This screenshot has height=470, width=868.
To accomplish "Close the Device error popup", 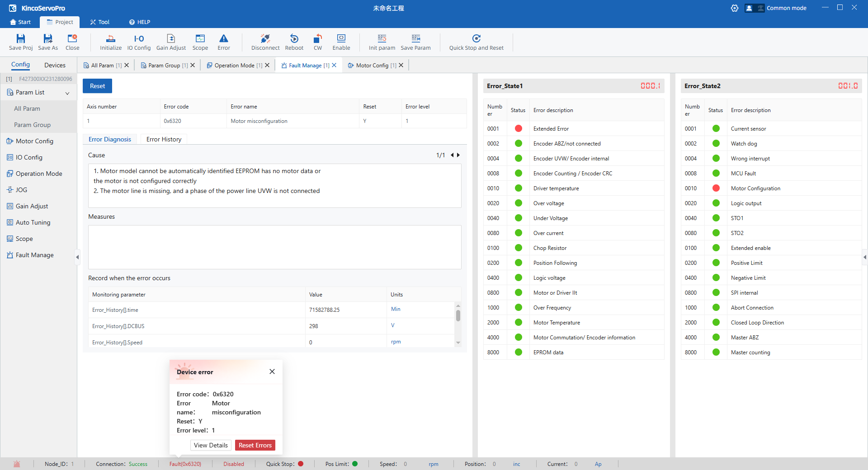I will point(272,371).
